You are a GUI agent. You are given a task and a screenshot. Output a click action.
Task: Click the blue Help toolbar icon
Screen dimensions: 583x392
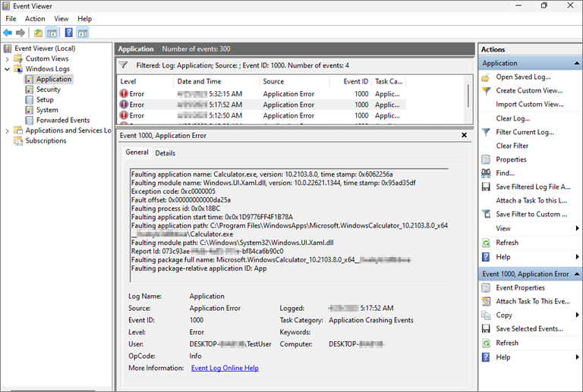point(68,33)
